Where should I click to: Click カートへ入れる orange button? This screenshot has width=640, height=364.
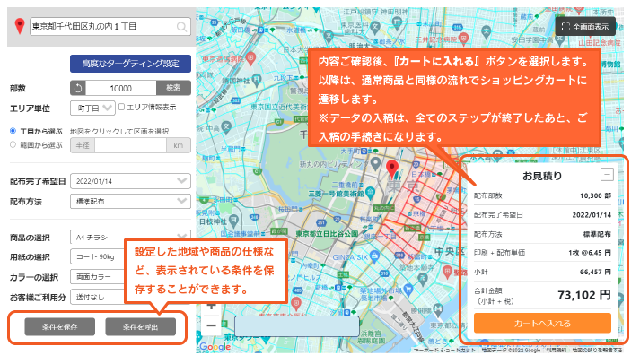click(542, 324)
